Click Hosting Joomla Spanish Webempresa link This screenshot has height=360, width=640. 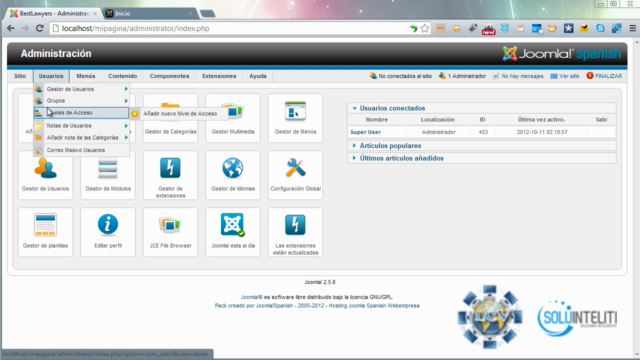click(x=374, y=305)
